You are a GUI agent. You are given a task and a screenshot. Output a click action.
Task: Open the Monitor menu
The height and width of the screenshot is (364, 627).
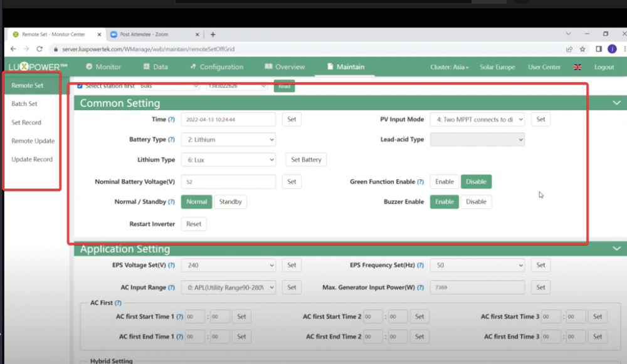pos(103,67)
